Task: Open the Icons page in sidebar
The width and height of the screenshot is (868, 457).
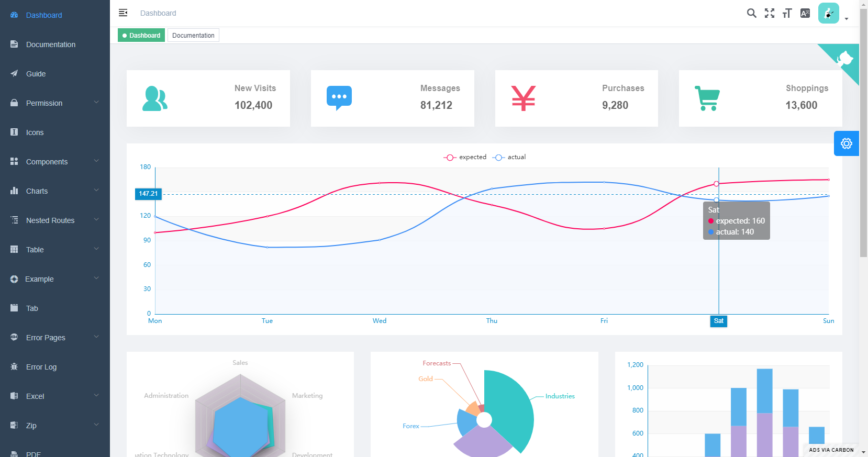Action: (35, 132)
